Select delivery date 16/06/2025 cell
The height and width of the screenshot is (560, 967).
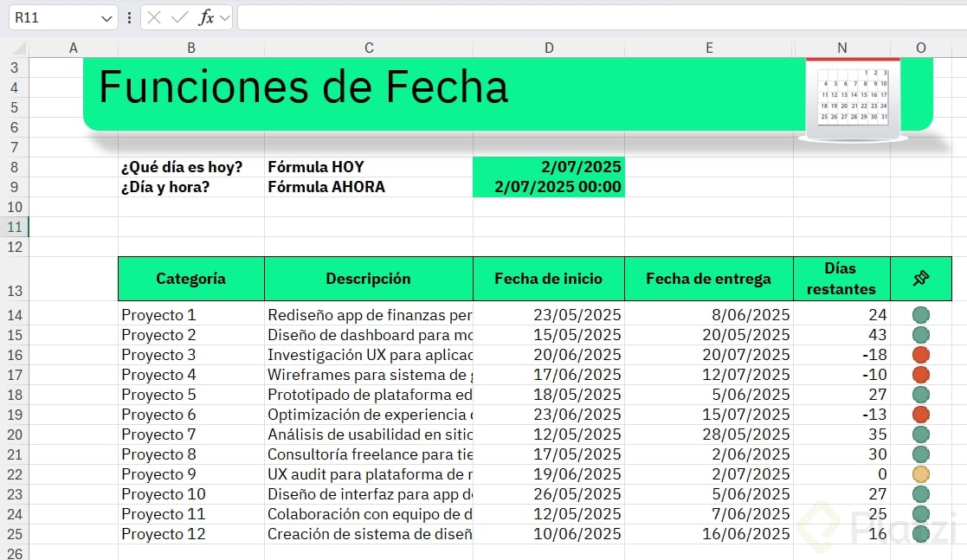pos(709,534)
